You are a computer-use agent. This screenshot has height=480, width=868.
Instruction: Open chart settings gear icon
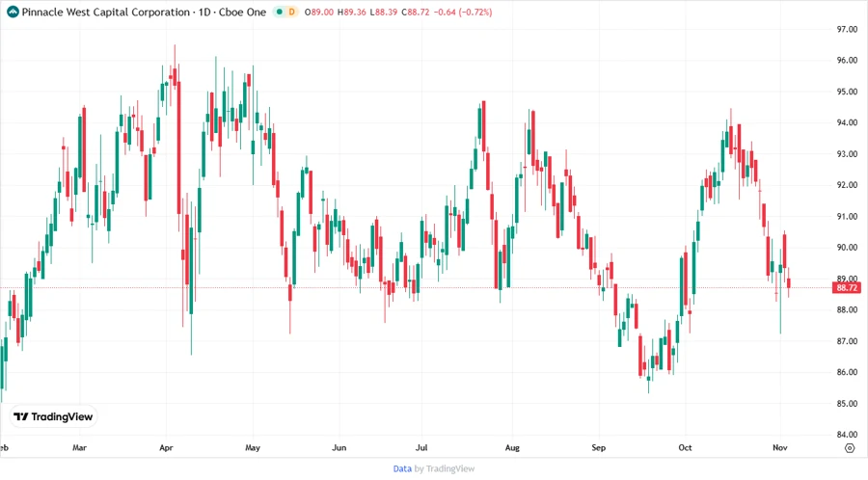point(850,448)
